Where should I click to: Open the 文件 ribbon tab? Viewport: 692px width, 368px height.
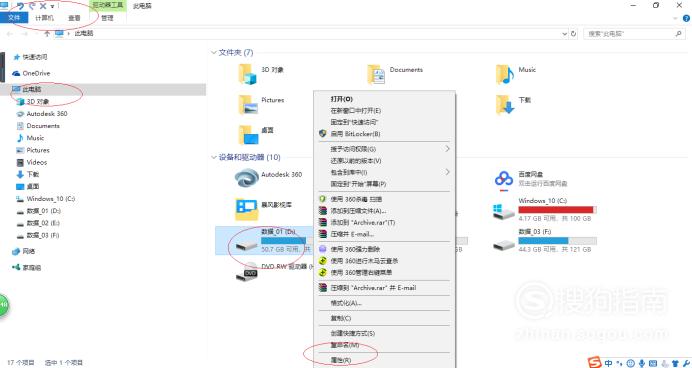click(14, 18)
